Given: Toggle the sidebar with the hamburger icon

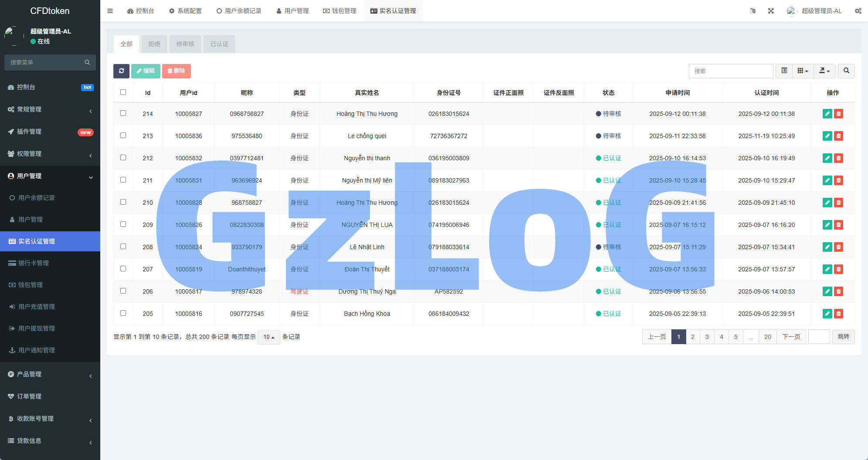Looking at the screenshot, I should pos(110,11).
